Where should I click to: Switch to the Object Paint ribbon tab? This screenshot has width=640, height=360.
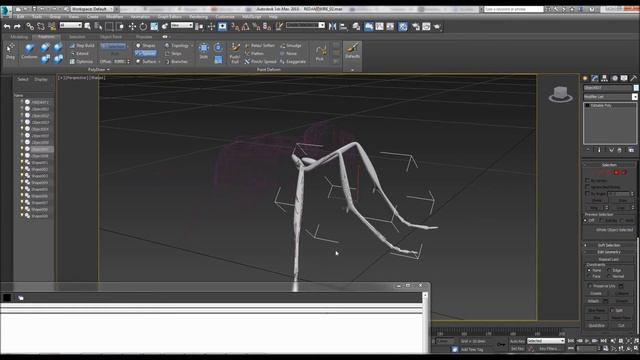point(111,37)
